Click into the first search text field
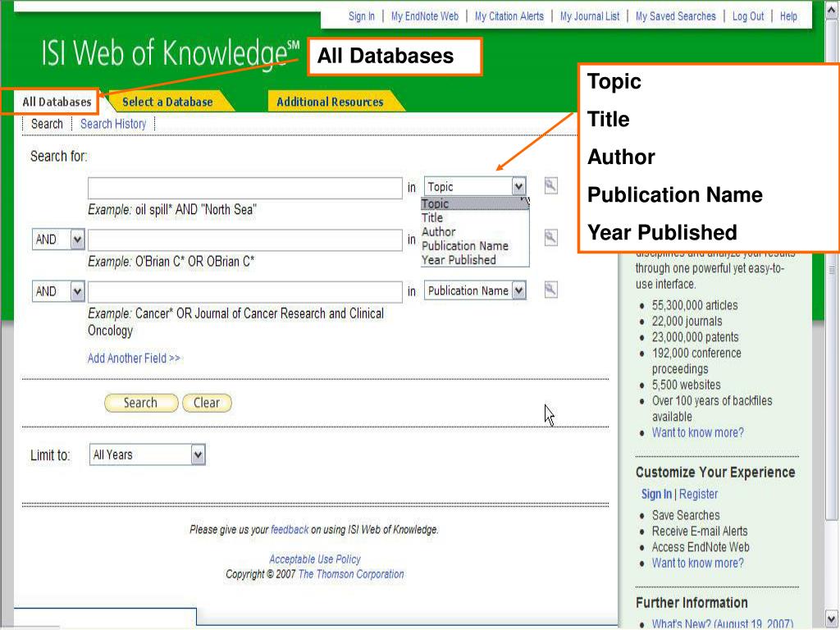The height and width of the screenshot is (630, 840). (x=244, y=188)
